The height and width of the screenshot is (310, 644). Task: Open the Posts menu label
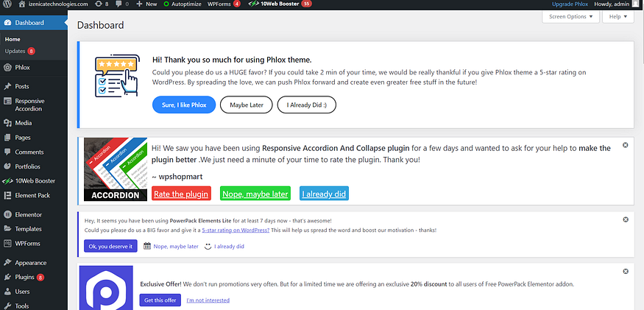click(22, 86)
